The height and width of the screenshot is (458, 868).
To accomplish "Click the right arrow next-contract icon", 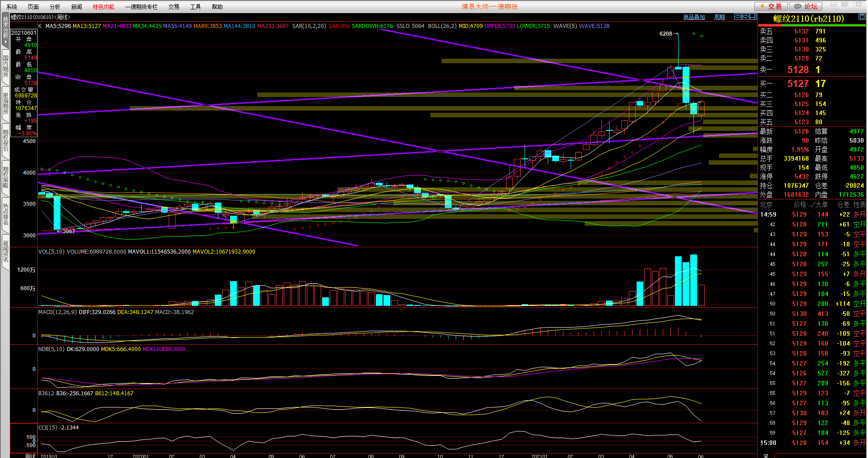I will point(746,17).
